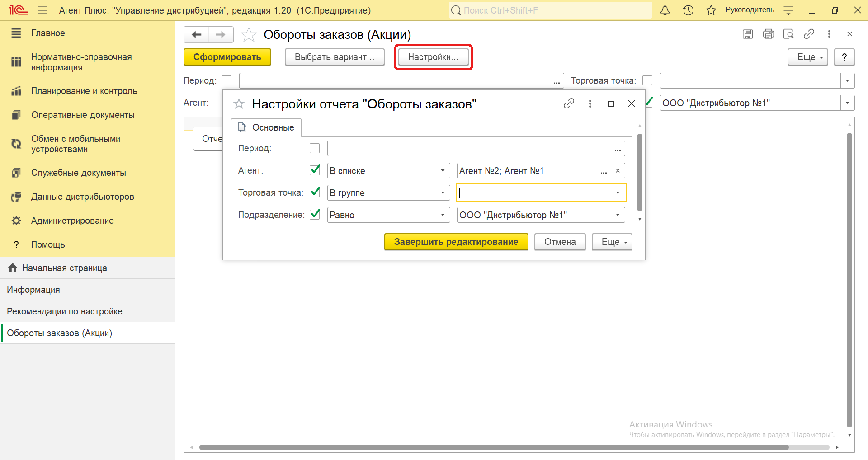Viewport: 868px width, 460px height.
Task: Toggle Период checkbox in report header
Action: coord(226,80)
